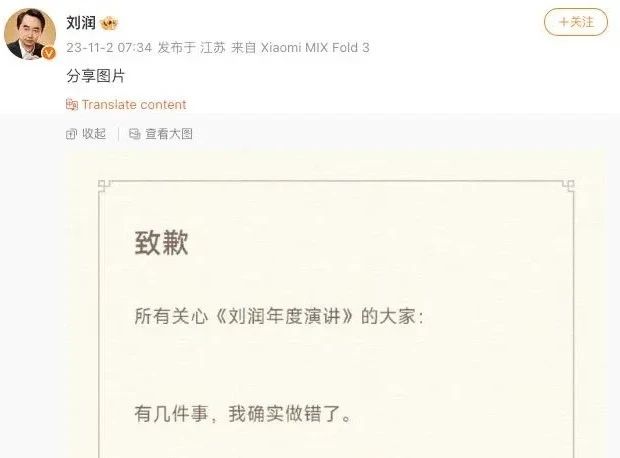Viewport: 620px width, 458px height.
Task: Open 刘润's profile avatar photo
Action: (30, 34)
